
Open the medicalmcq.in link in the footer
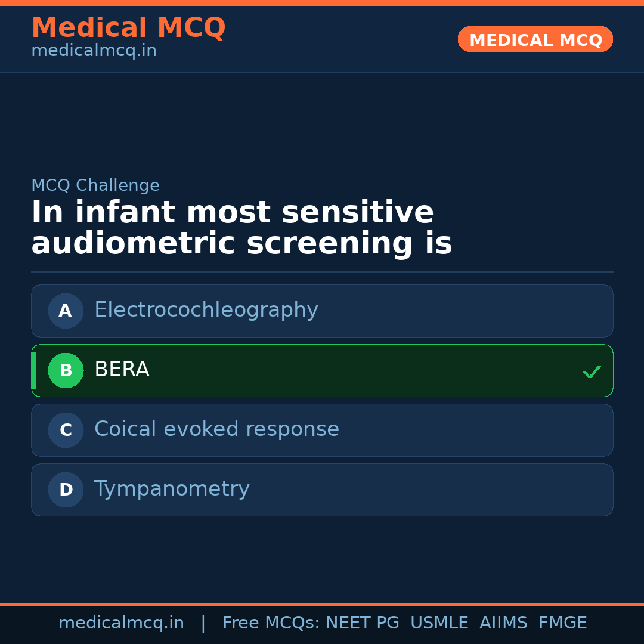pyautogui.click(x=121, y=623)
